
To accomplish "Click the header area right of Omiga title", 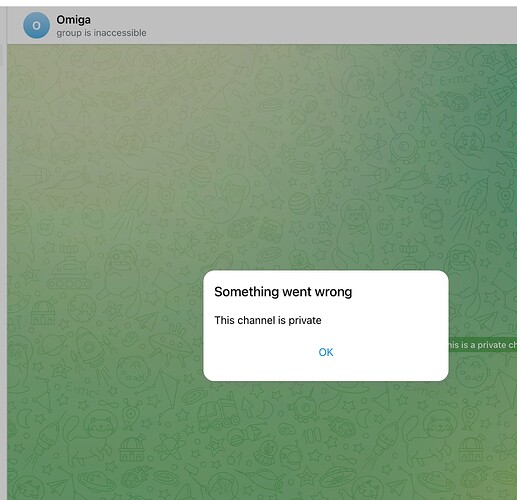I will (x=300, y=20).
